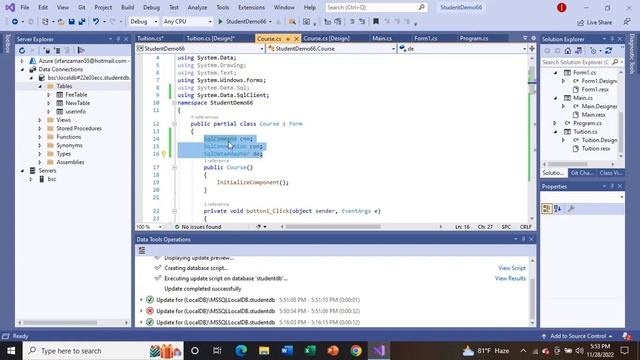Open Excel from the taskbar
Viewport: 640px width, 360px height.
coord(310,351)
